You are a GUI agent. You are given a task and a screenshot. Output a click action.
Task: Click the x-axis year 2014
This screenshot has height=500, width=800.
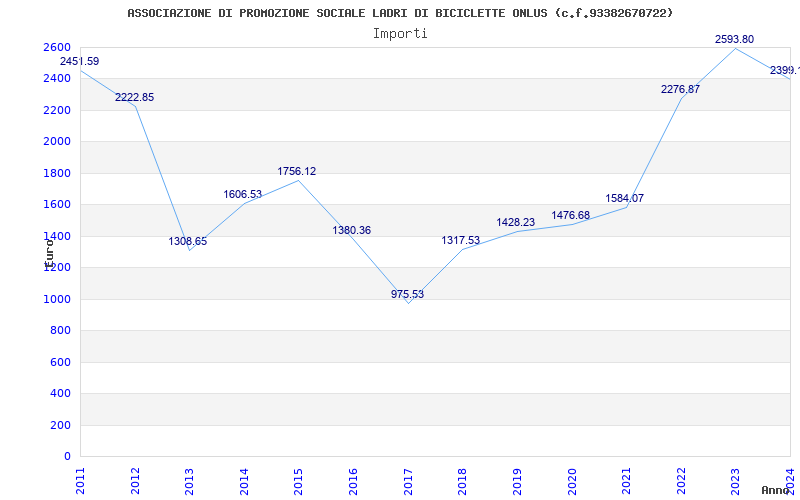244,481
